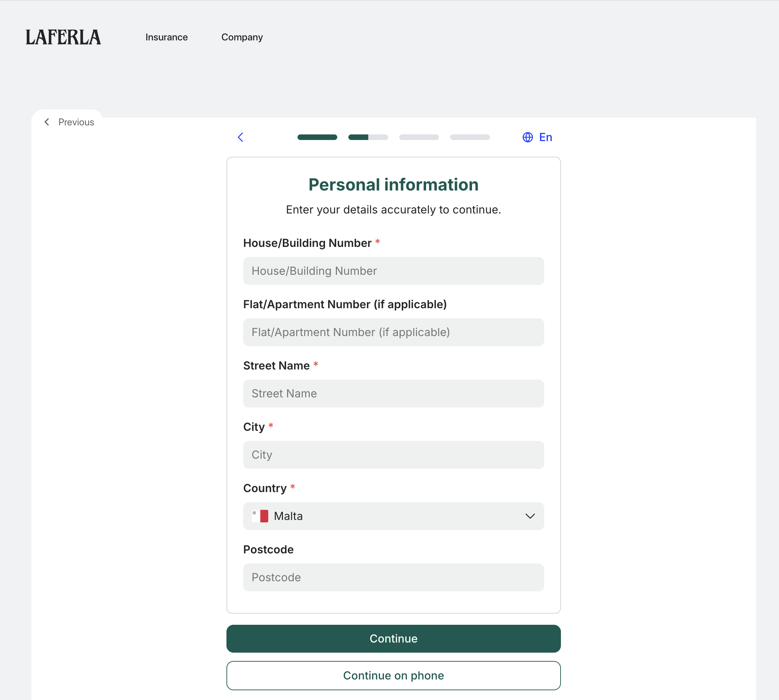This screenshot has width=779, height=700.
Task: Click the LAFERLA logo
Action: 63,37
